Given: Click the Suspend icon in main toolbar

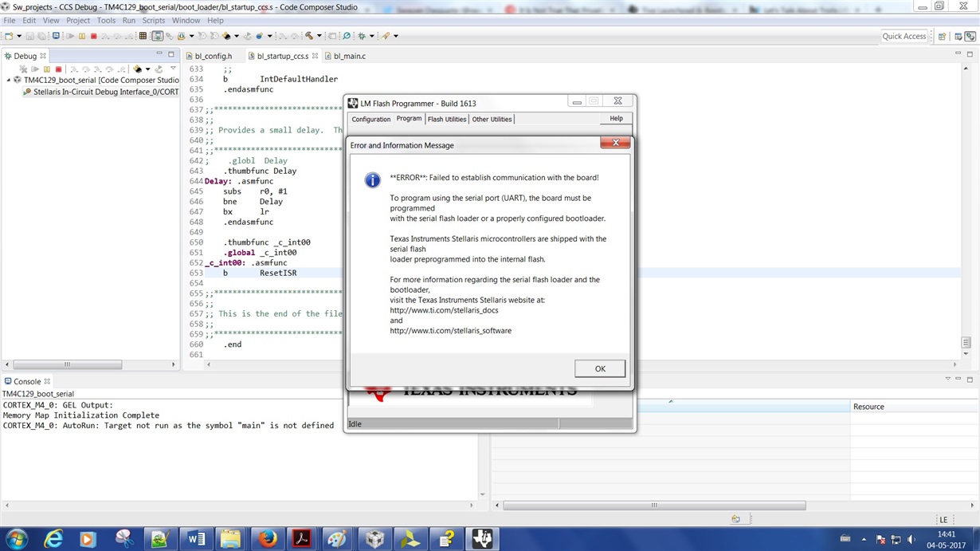Looking at the screenshot, I should (x=82, y=36).
